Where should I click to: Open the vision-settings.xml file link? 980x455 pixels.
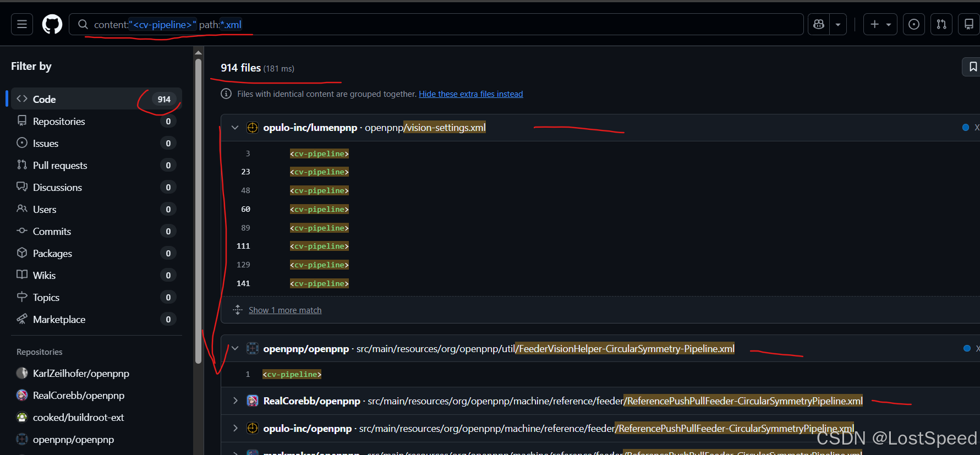pyautogui.click(x=425, y=128)
